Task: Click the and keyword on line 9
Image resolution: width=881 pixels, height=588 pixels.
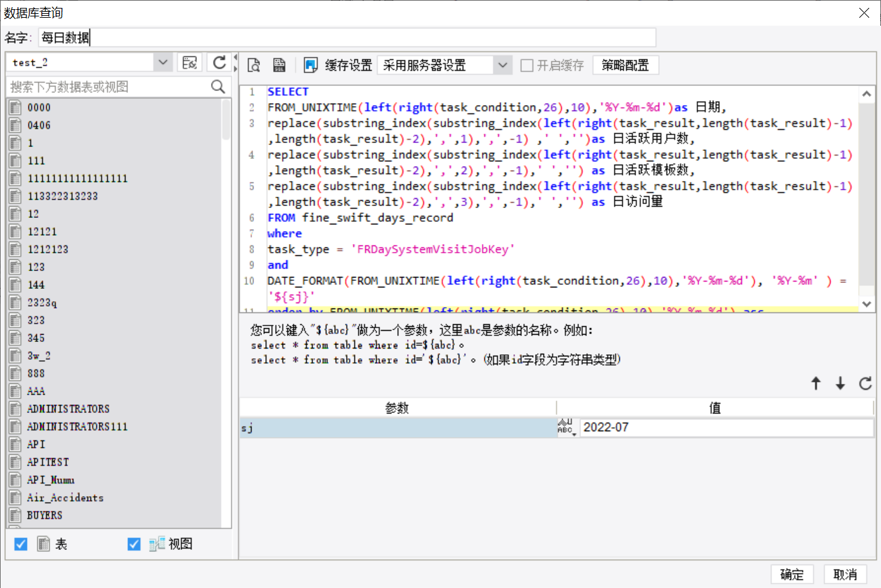Action: coord(278,265)
